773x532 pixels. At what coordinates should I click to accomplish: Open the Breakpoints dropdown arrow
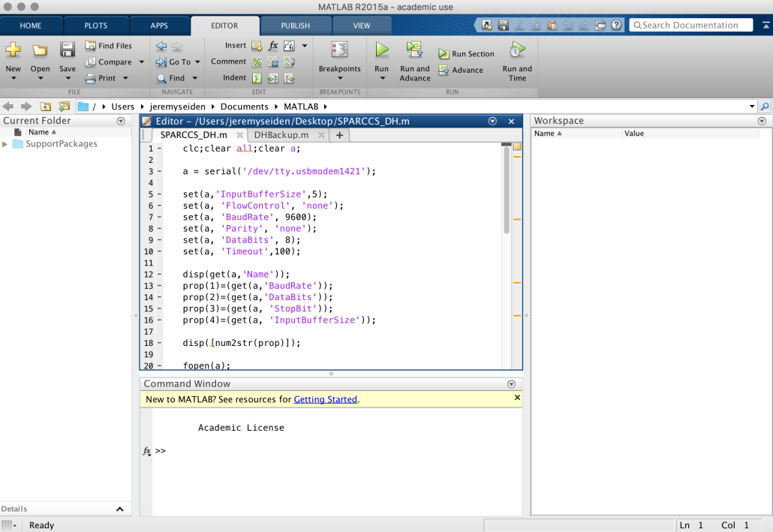tap(340, 78)
